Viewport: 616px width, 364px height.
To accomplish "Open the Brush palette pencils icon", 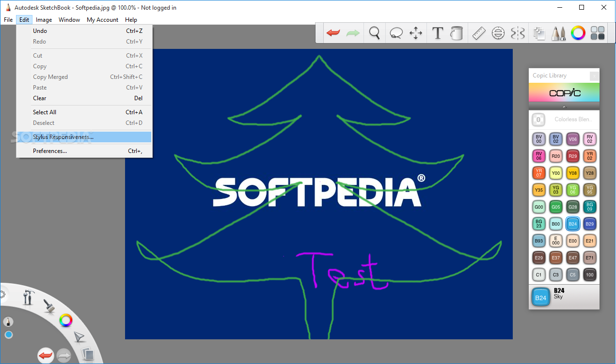I will click(559, 33).
